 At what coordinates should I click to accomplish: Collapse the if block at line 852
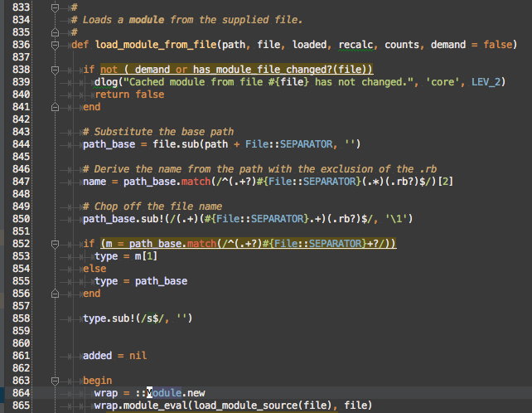click(55, 244)
